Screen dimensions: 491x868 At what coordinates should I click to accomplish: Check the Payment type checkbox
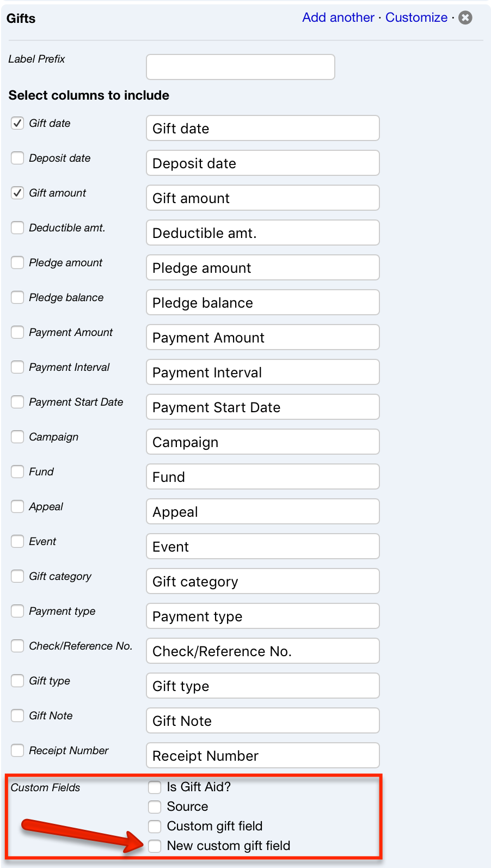tap(17, 611)
